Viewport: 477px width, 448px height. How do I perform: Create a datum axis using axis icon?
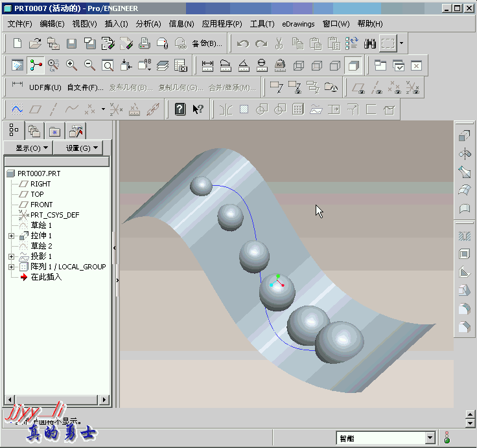54,109
